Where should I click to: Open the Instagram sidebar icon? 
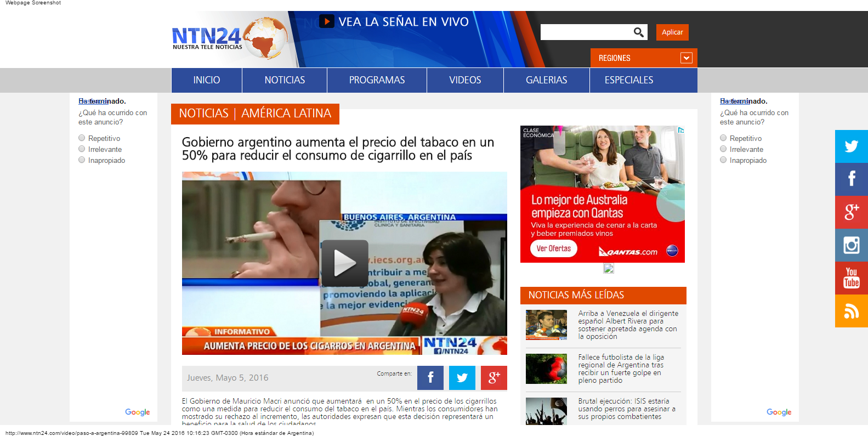click(x=852, y=245)
